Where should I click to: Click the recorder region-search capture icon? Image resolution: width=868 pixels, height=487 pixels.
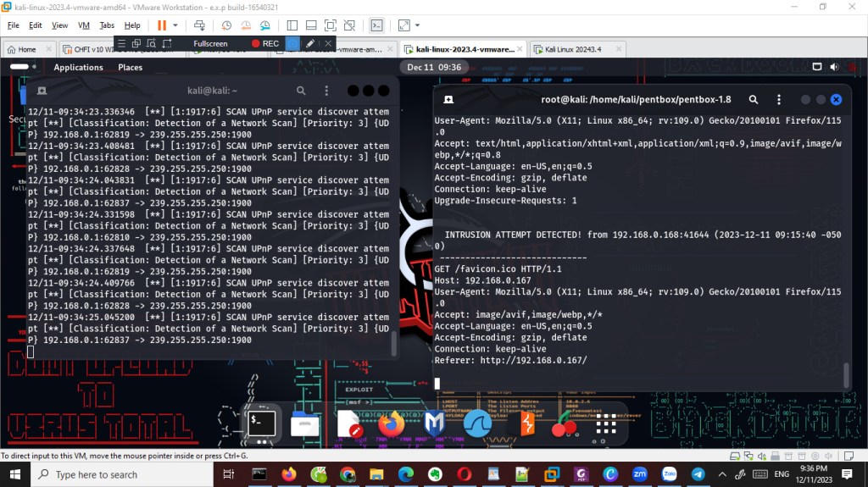[x=151, y=43]
